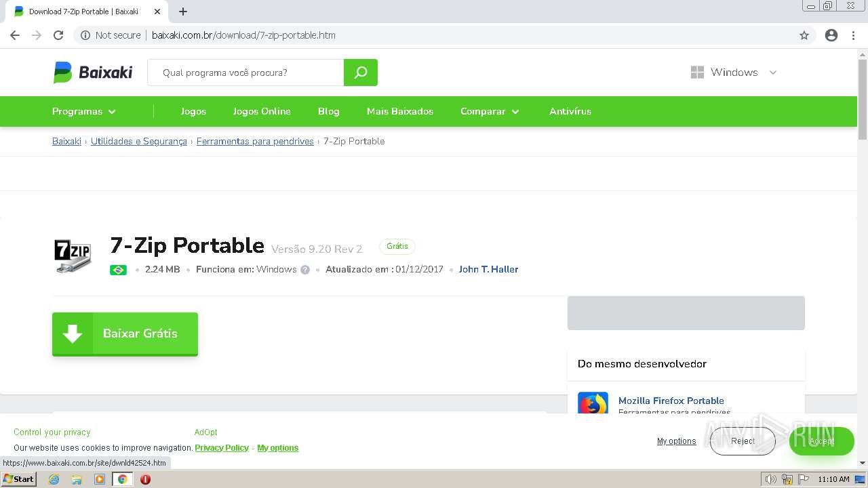Image resolution: width=868 pixels, height=488 pixels.
Task: Click the Control your privacy text
Action: click(52, 432)
